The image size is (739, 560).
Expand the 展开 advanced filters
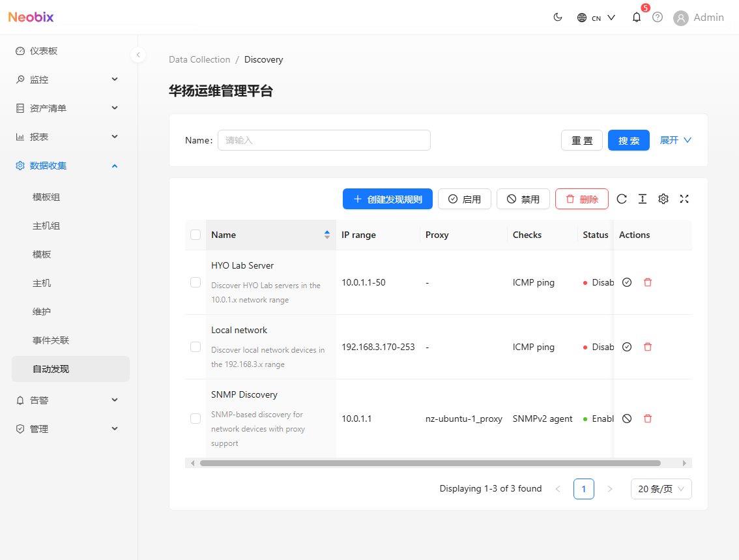click(x=675, y=140)
